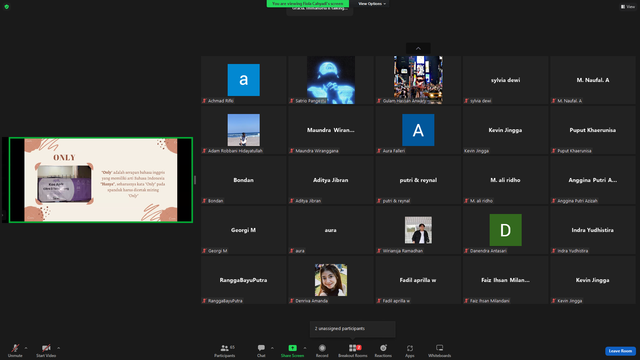Select Anggina Putri Azizah's tile
This screenshot has height=360, width=640.
(593, 180)
